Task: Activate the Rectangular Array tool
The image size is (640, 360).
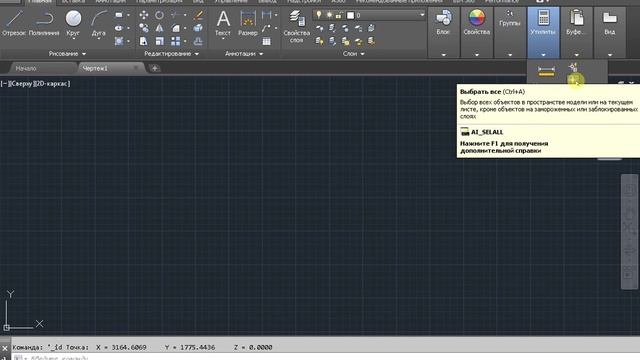Action: tap(175, 41)
